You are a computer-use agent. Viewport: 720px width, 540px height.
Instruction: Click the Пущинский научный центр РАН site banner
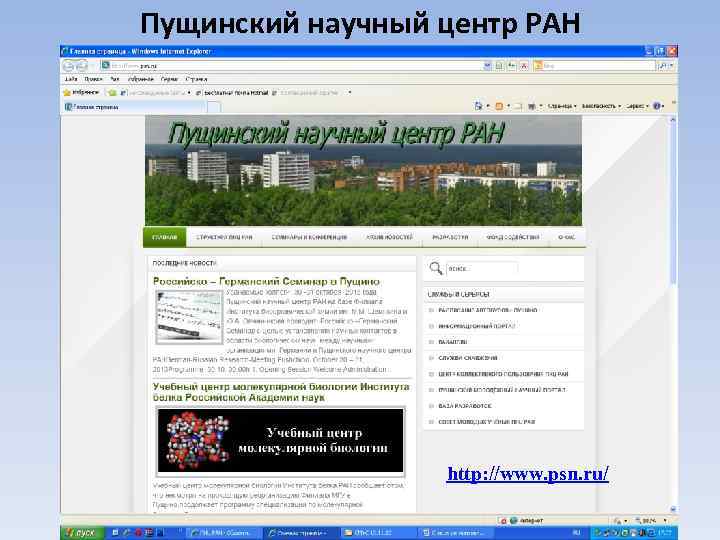tap(363, 170)
